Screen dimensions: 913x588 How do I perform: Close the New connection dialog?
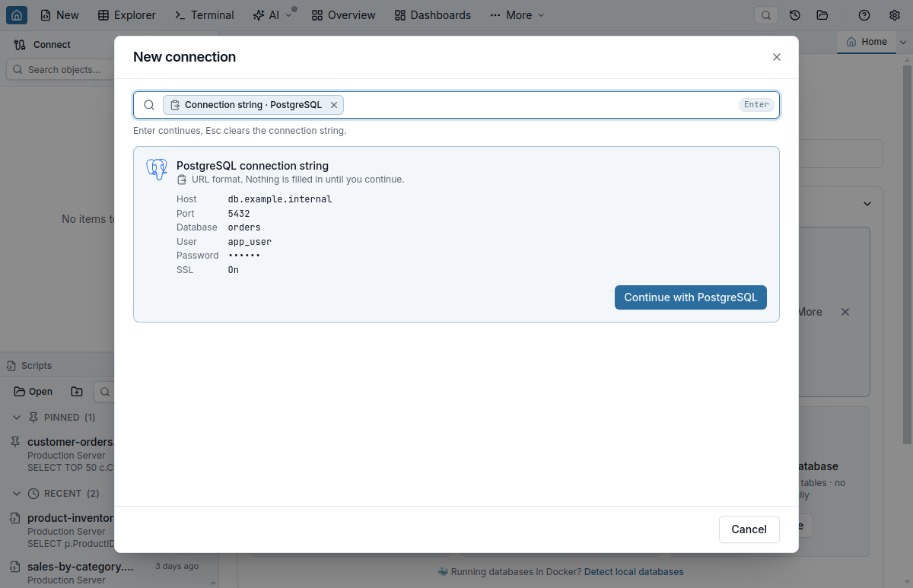(x=777, y=57)
